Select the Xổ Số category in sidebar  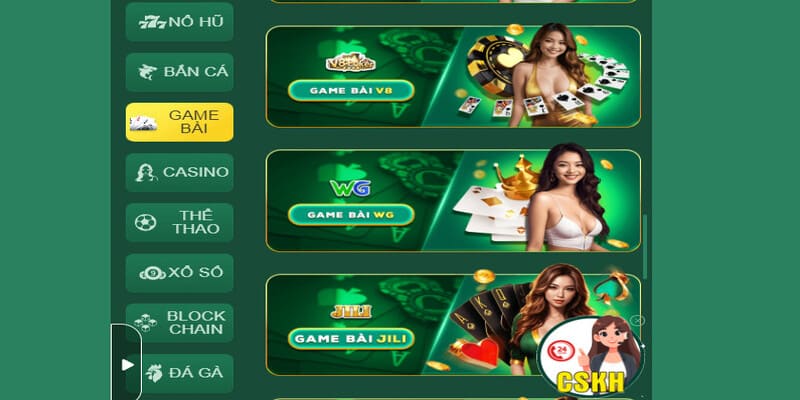pyautogui.click(x=180, y=273)
